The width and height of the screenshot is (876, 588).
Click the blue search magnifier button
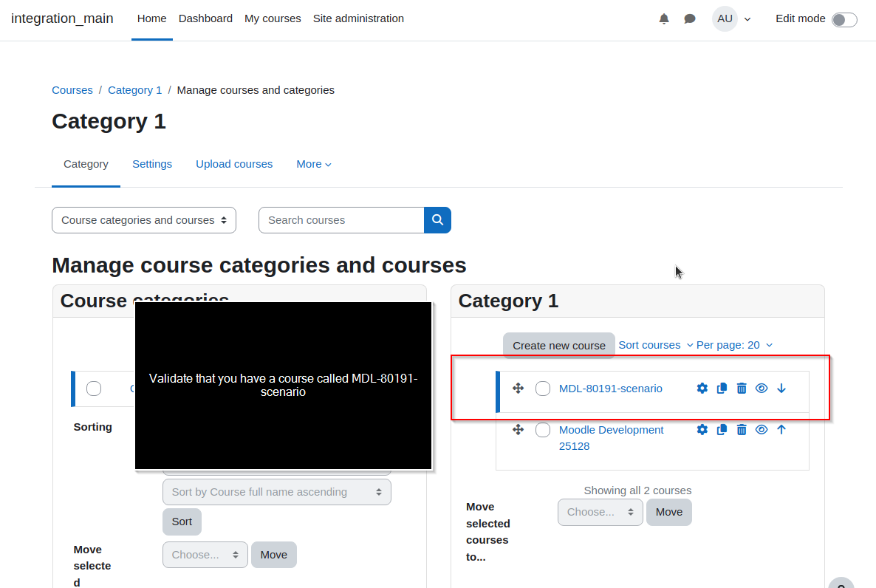437,220
